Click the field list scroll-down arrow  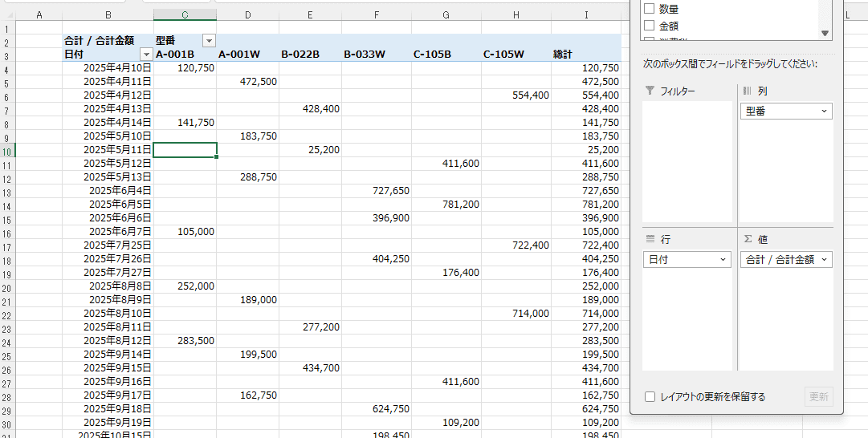coord(825,33)
